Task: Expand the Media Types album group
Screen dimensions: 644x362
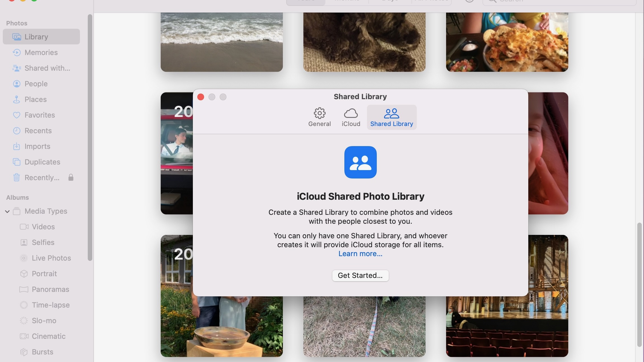Action: 8,211
